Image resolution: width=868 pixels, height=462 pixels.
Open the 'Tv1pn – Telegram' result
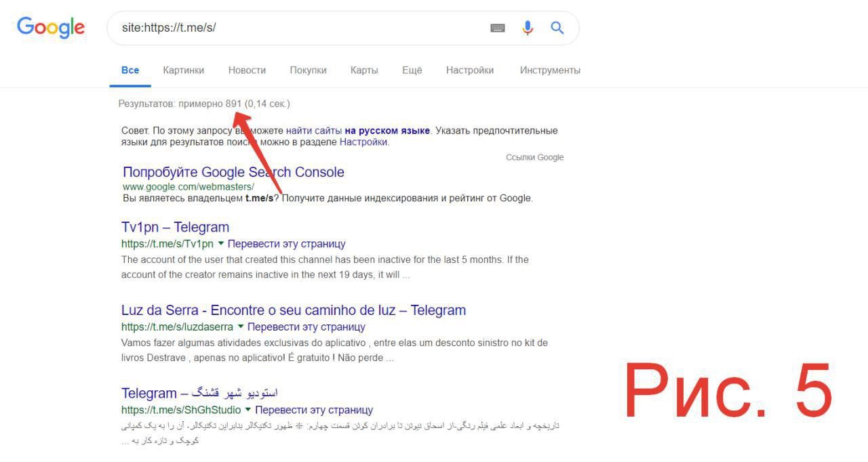click(x=175, y=227)
